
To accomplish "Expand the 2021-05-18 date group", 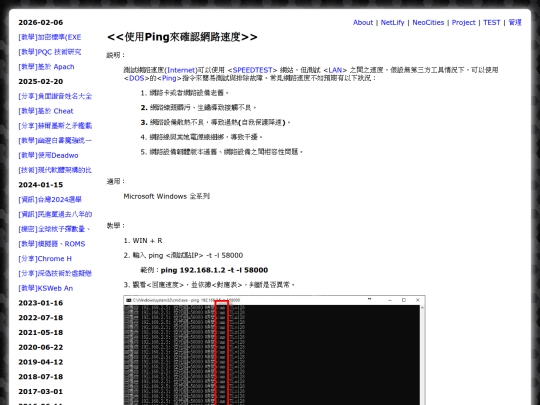I will pyautogui.click(x=41, y=333).
